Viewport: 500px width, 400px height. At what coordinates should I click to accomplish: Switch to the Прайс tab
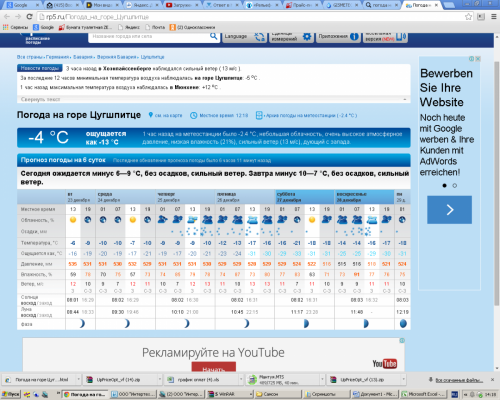[x=302, y=5]
